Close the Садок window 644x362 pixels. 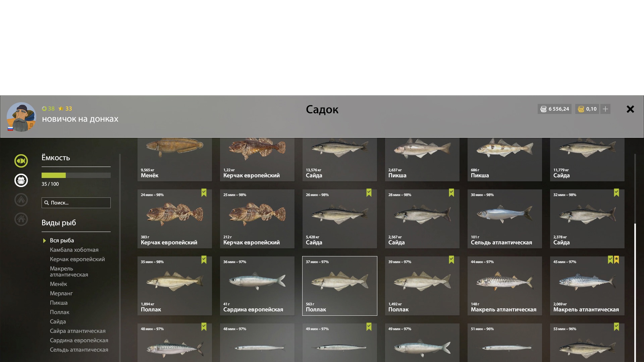630,109
